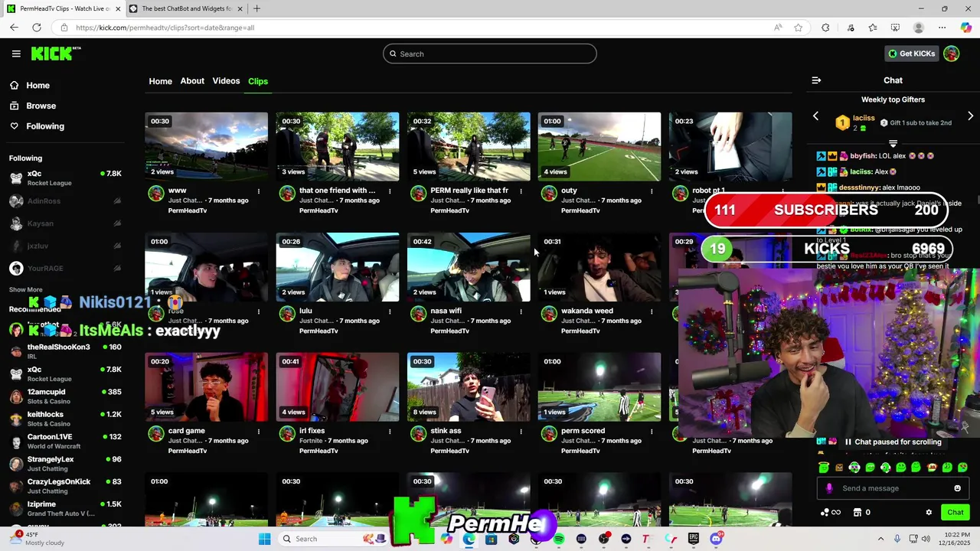Viewport: 980px width, 551px height.
Task: Play the 'perm scored' clip thumbnail
Action: point(599,387)
